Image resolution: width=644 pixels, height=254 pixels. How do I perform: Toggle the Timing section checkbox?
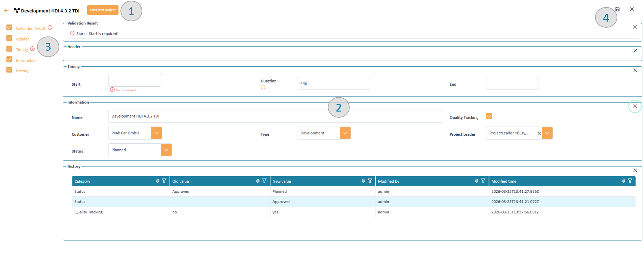pyautogui.click(x=9, y=49)
